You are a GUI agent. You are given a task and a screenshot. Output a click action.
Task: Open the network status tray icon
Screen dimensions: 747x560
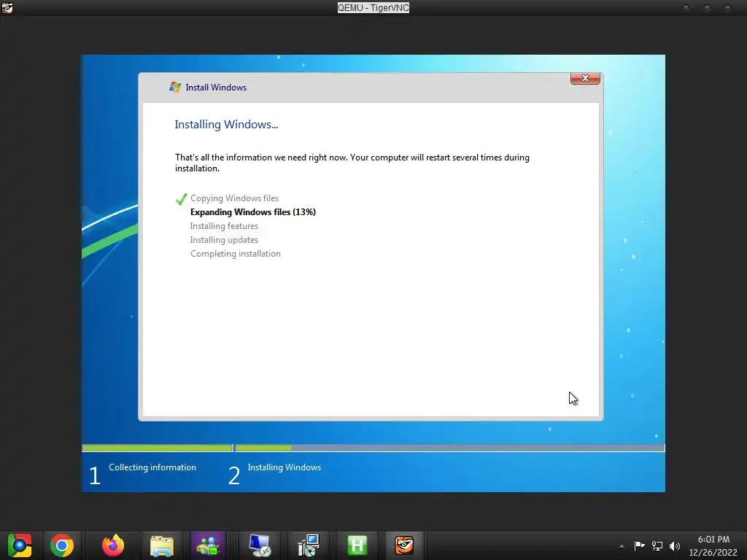(657, 545)
